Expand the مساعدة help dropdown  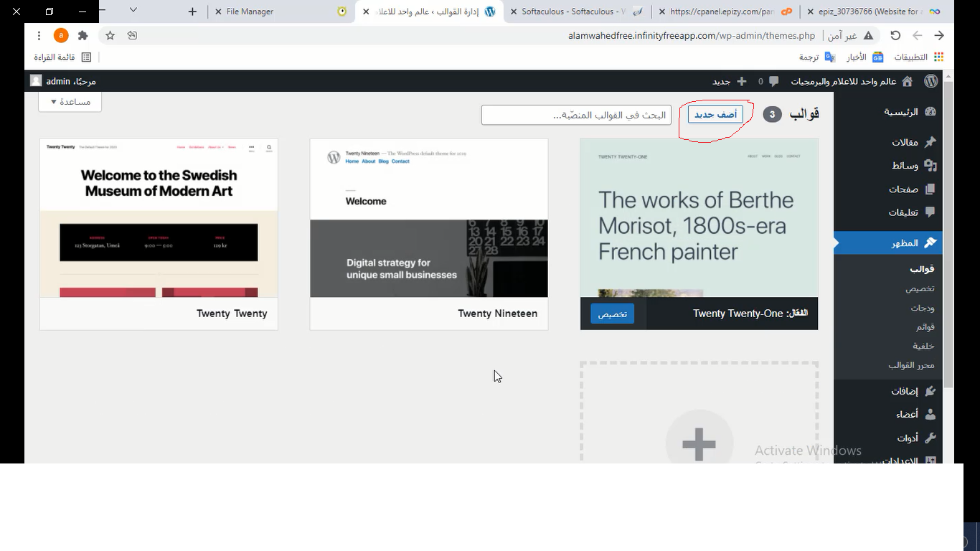pos(70,102)
